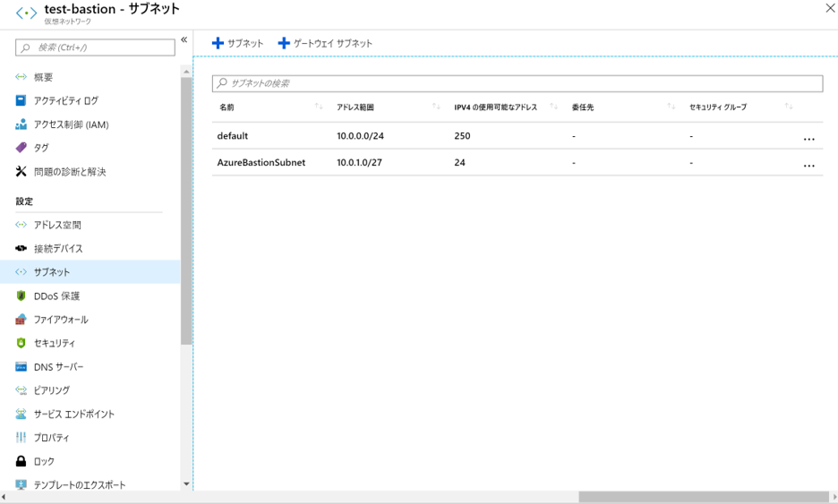Collapse the sidebar with double chevron
838x504 pixels.
coord(184,39)
